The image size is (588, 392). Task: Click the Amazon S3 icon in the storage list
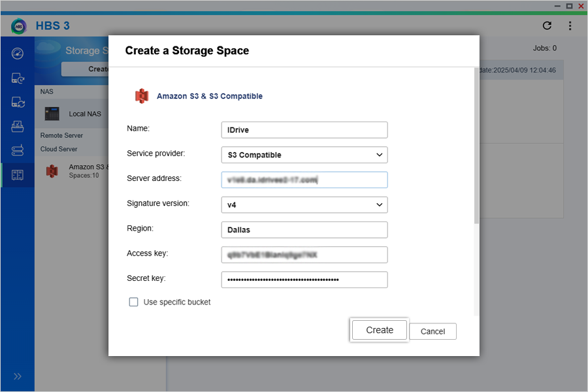52,171
